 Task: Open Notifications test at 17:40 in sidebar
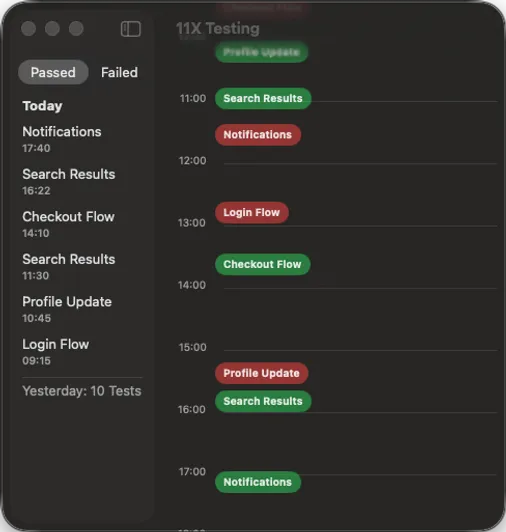click(62, 139)
